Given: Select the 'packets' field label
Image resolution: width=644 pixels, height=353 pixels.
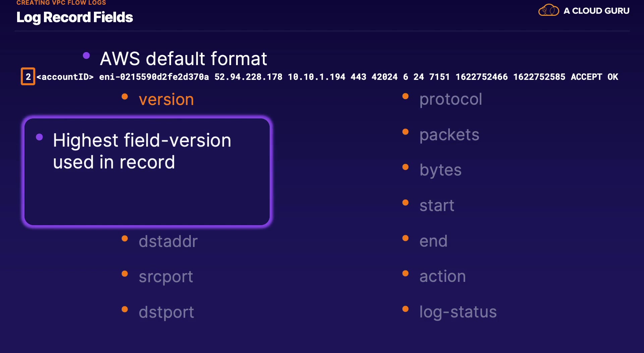Looking at the screenshot, I should (449, 135).
